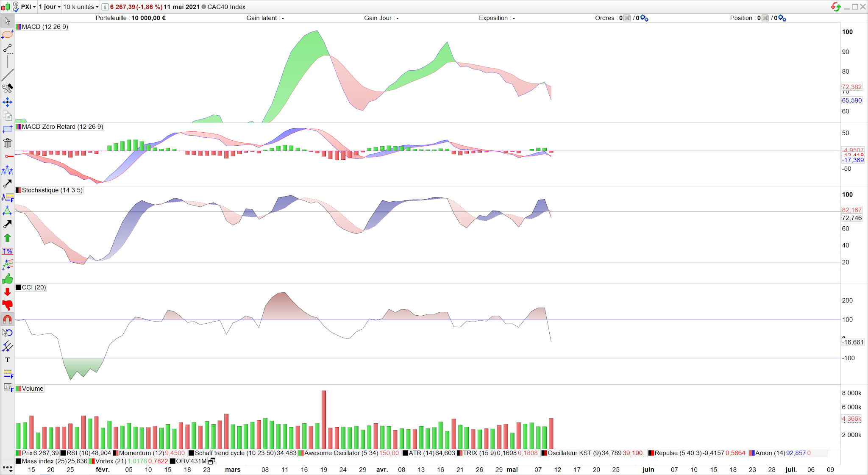Toggle the chart link chain icon
This screenshot has height=475, width=868.
pyautogui.click(x=16, y=7)
